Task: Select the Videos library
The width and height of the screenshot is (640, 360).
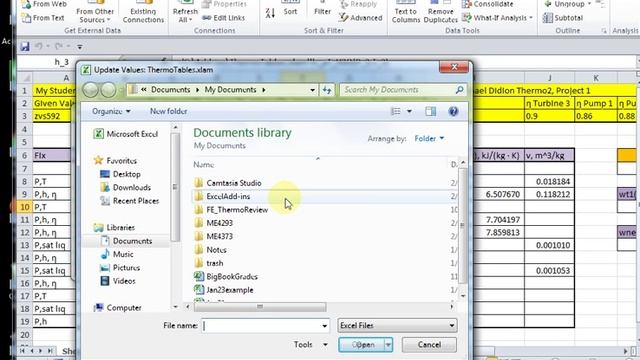Action: 118,281
